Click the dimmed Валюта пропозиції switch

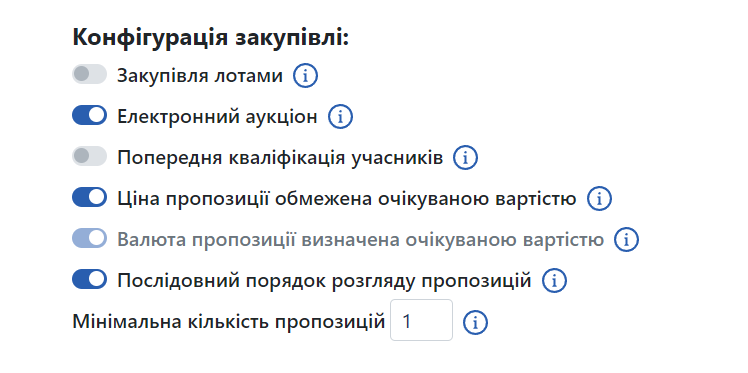tap(89, 238)
